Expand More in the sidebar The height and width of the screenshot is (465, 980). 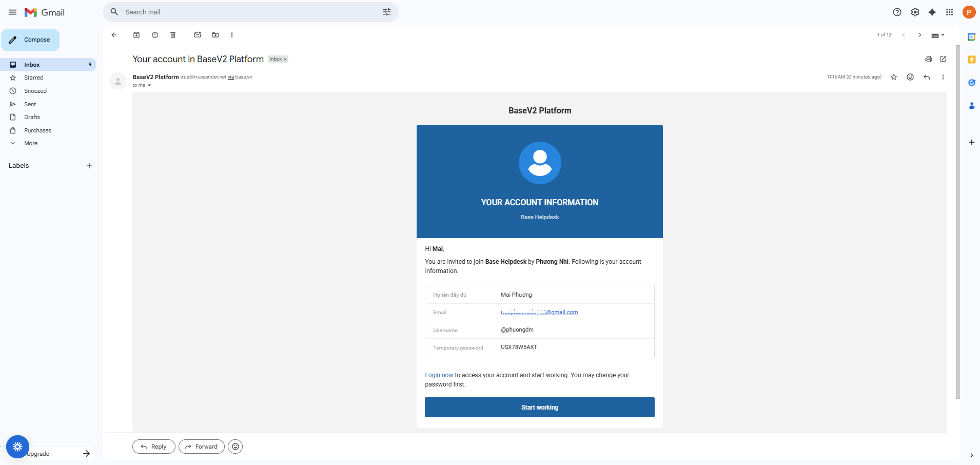[x=31, y=143]
